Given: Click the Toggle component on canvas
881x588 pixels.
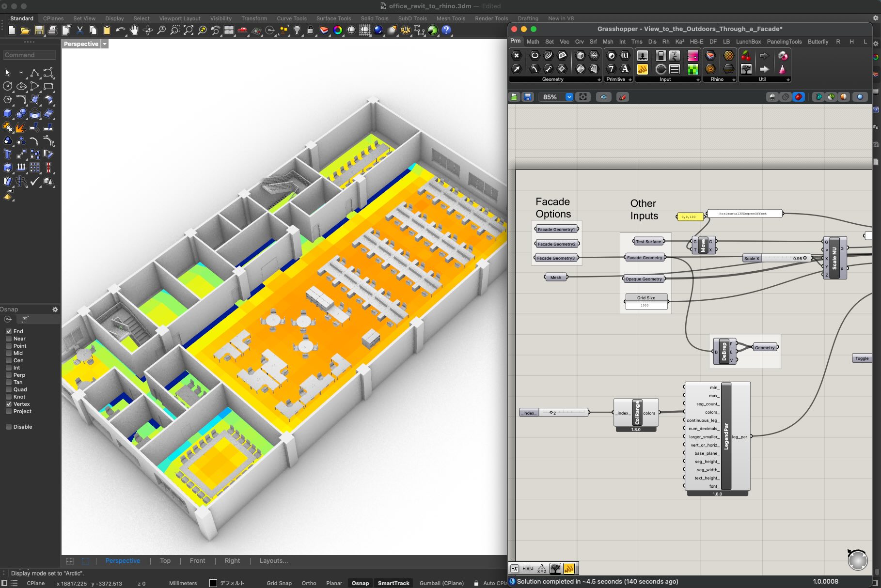Looking at the screenshot, I should point(862,358).
